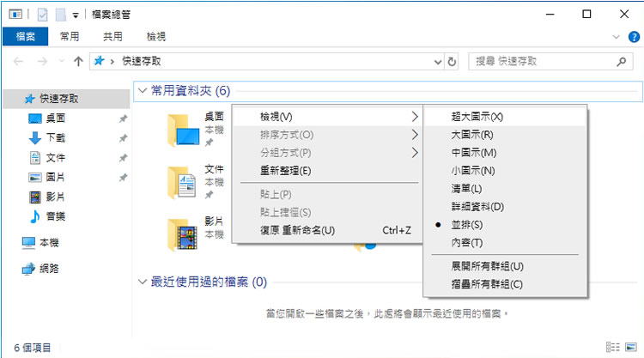Image resolution: width=644 pixels, height=358 pixels.
Task: Select 內容(T) view option
Action: point(505,243)
